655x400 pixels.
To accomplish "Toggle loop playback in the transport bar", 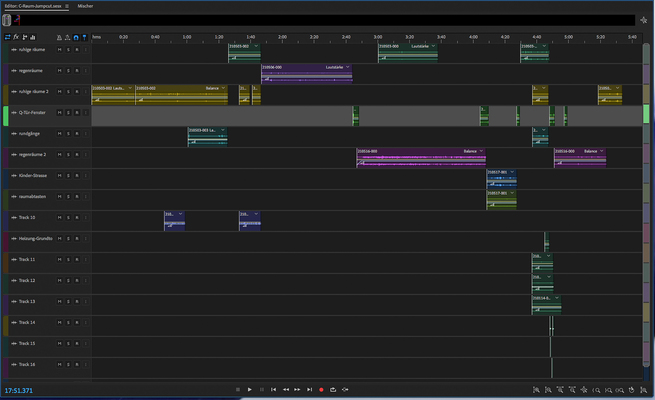I will click(x=333, y=389).
